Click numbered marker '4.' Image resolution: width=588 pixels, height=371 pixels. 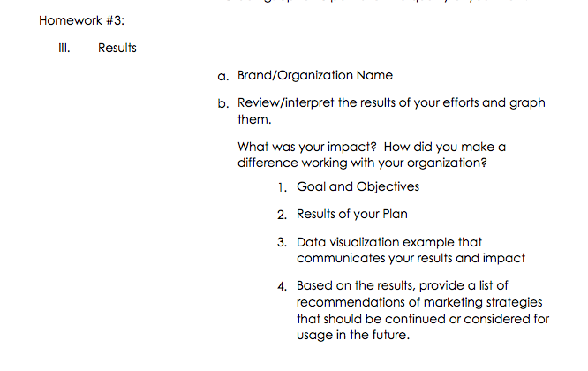282,286
